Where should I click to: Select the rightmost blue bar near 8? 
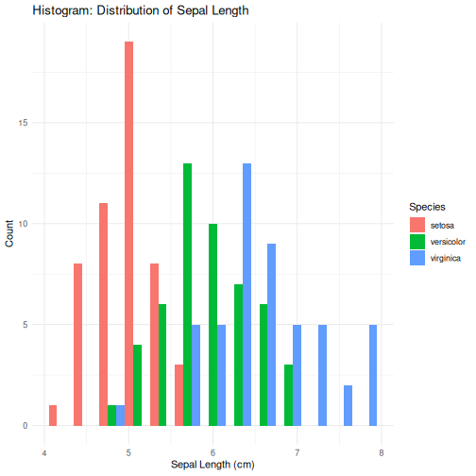pyautogui.click(x=373, y=375)
